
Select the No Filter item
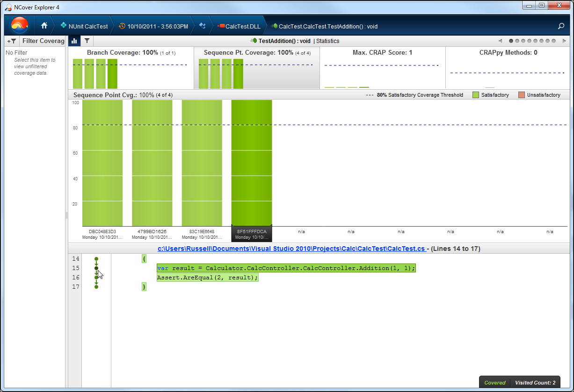(x=17, y=53)
